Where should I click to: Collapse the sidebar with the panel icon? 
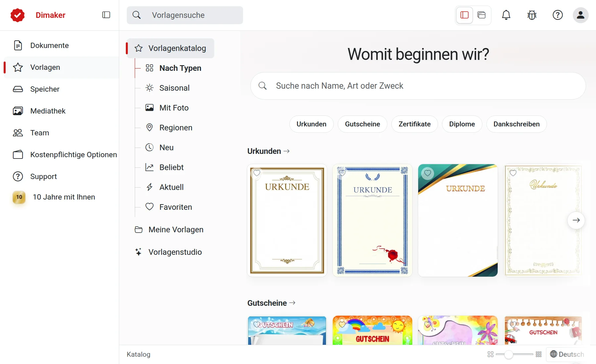click(106, 15)
